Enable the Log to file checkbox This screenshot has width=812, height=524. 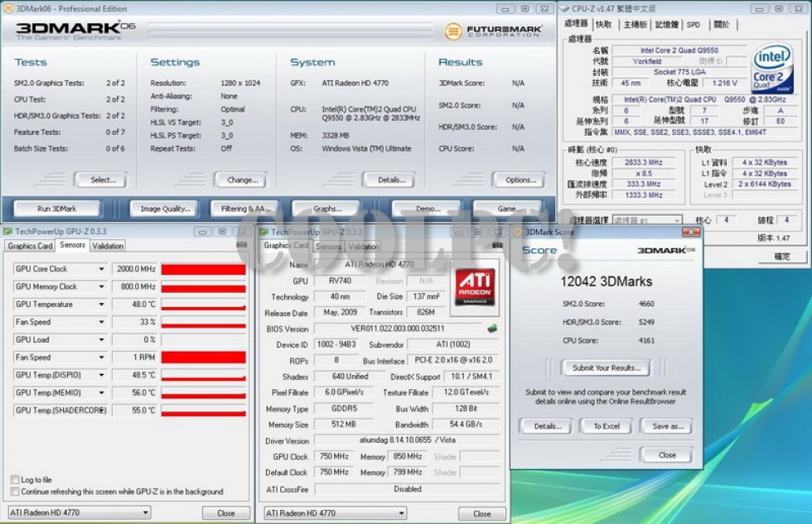coord(15,479)
